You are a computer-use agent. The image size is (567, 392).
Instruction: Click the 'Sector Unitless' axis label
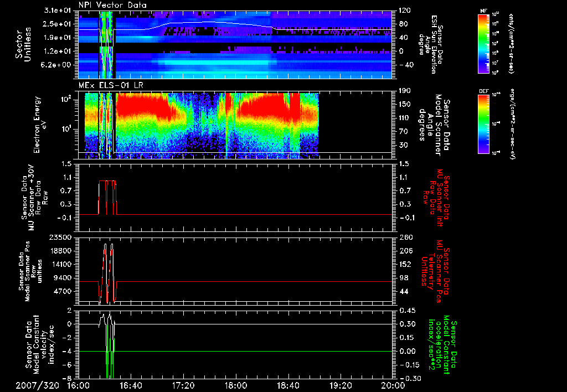click(x=23, y=44)
